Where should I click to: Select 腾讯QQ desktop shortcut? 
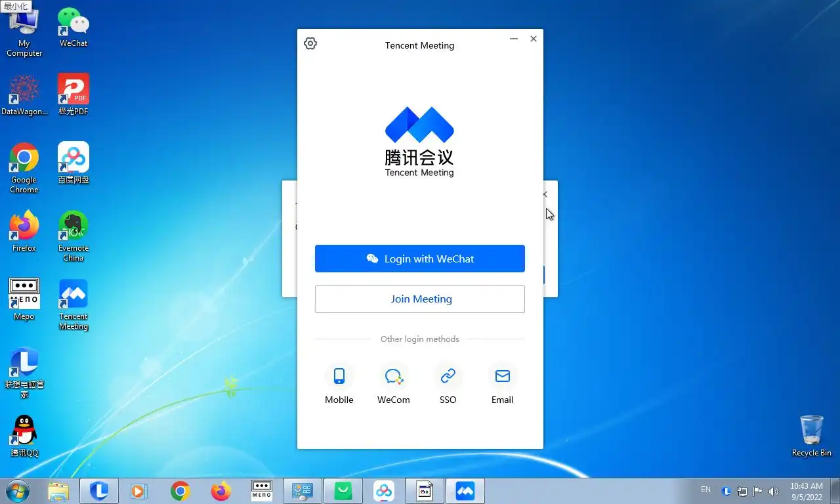24,436
